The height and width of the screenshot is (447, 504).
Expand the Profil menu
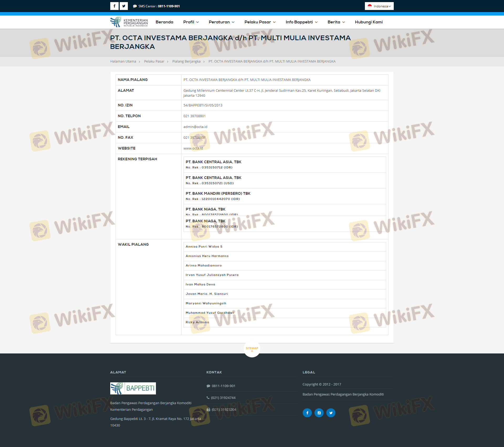coord(191,22)
